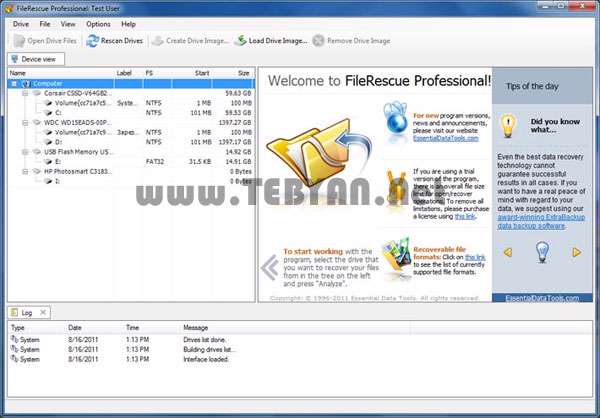This screenshot has width=600, height=418.
Task: Show the next tip with the right arrow
Action: [x=577, y=252]
